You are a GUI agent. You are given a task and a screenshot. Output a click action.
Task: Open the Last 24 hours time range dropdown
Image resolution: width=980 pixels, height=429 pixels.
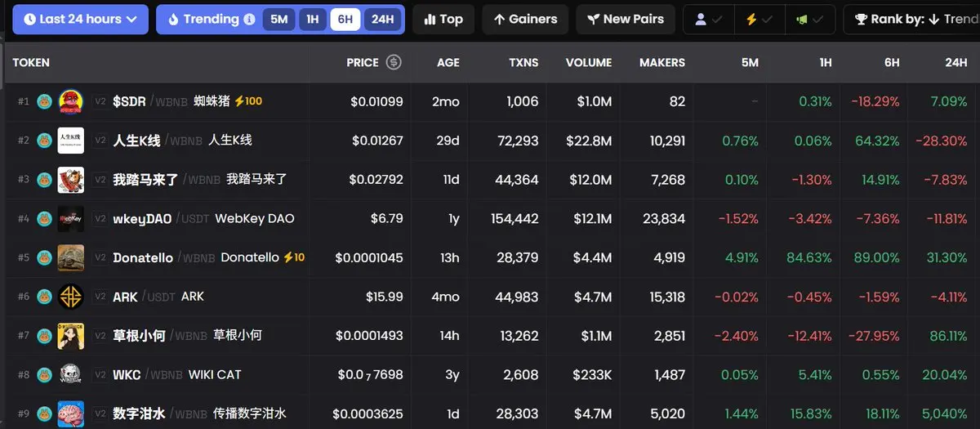80,19
